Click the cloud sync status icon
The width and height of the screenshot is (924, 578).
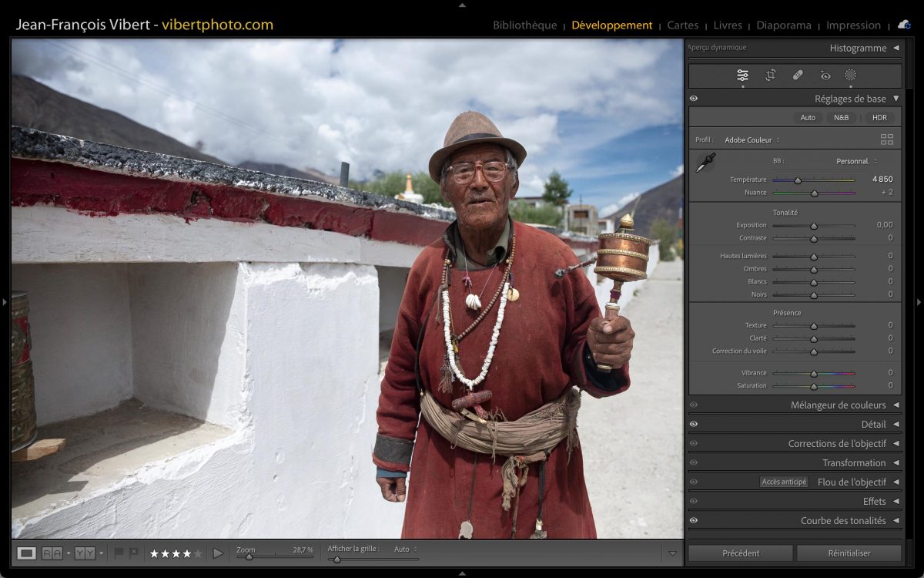pyautogui.click(x=903, y=25)
